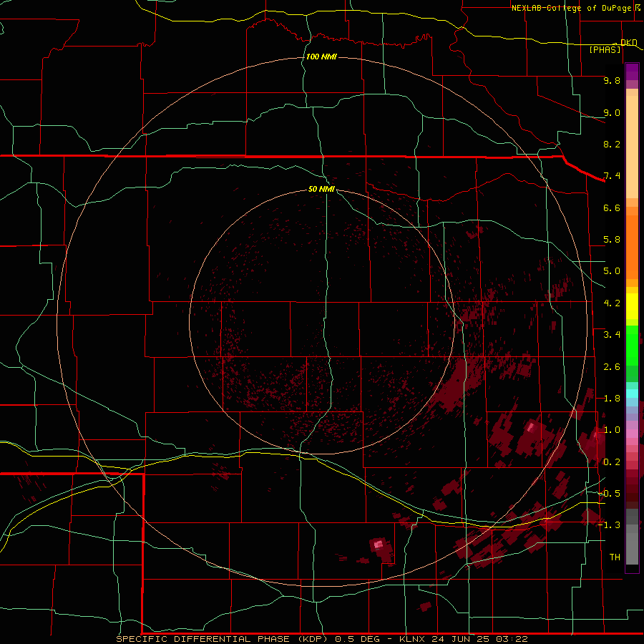Click the [PHAS] product label
644x644 pixels.
(605, 49)
